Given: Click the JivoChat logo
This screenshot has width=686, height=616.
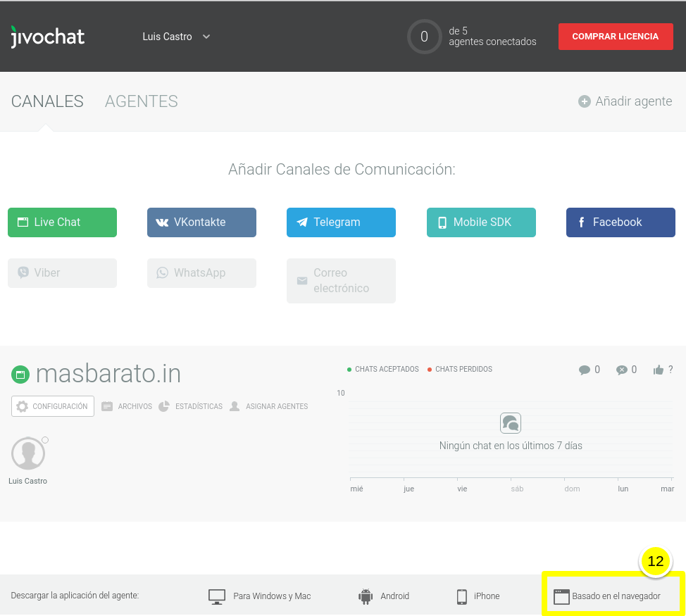Looking at the screenshot, I should [x=48, y=37].
